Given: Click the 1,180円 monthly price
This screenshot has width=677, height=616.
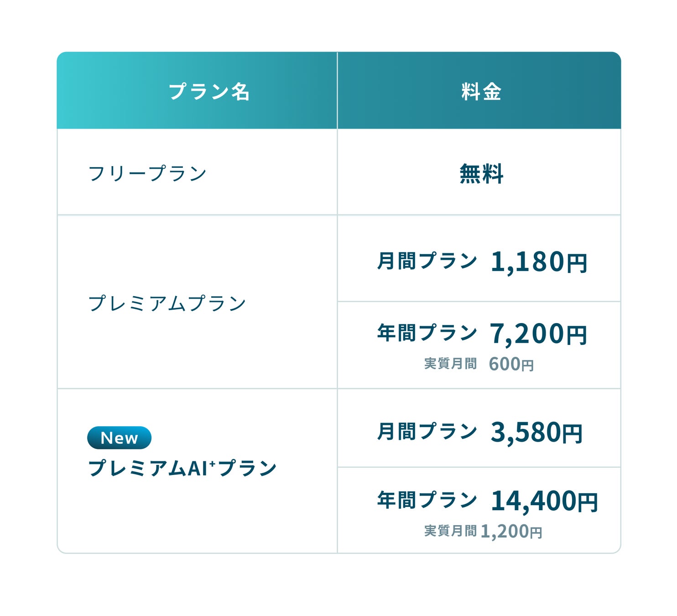Looking at the screenshot, I should point(539,262).
